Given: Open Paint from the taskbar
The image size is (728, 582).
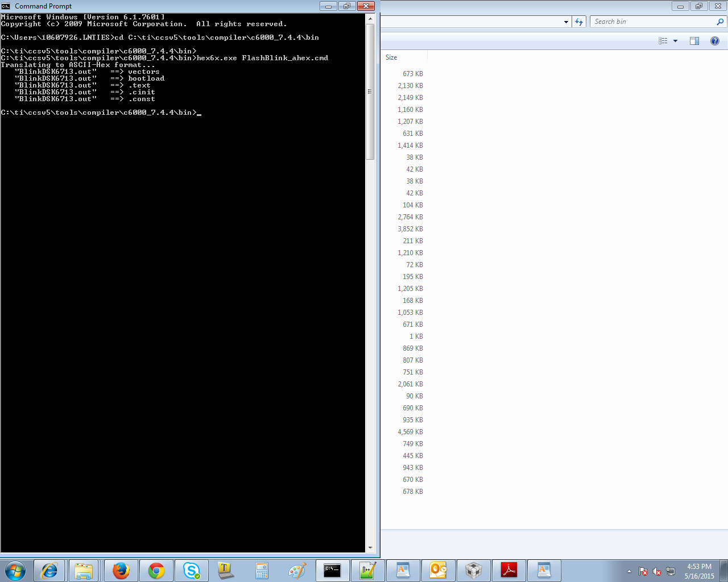Looking at the screenshot, I should click(x=297, y=570).
